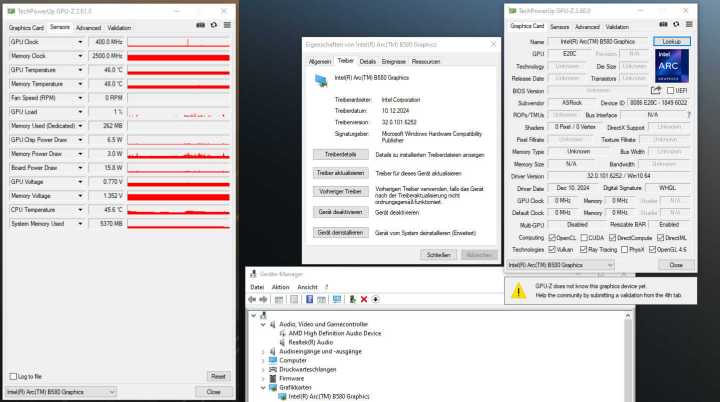The height and width of the screenshot is (402, 720).
Task: Click the Druckwarteschlangen printer icon in tree
Action: coord(273,369)
